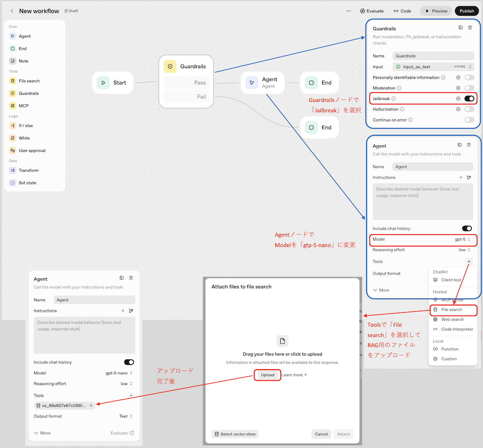
Task: Open the Model gpt-5 dropdown
Action: pos(462,239)
